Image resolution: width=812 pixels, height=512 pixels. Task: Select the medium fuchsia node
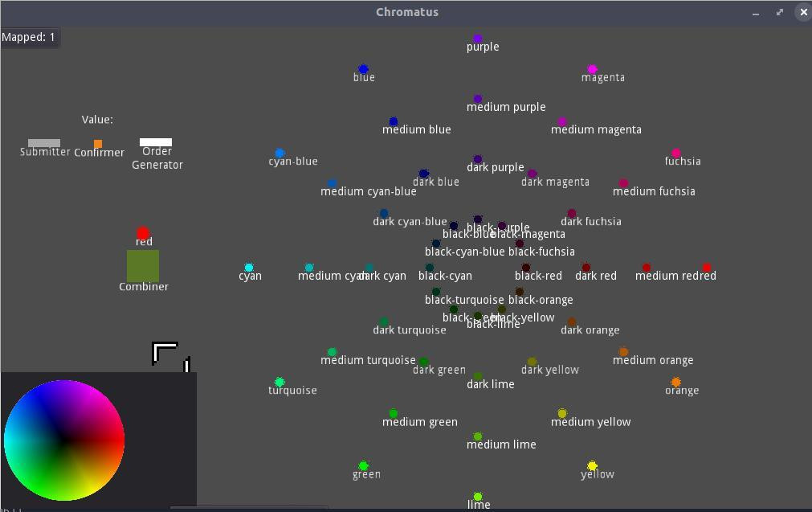pos(623,183)
